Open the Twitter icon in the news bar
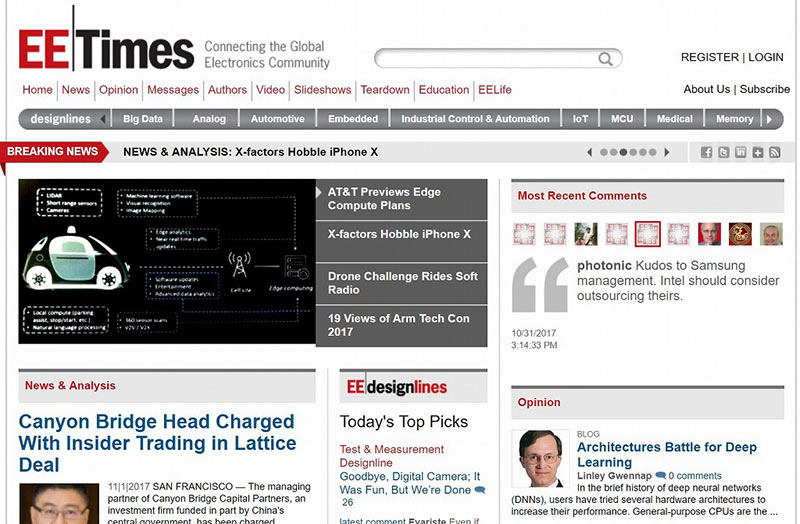The image size is (800, 524). [x=724, y=153]
